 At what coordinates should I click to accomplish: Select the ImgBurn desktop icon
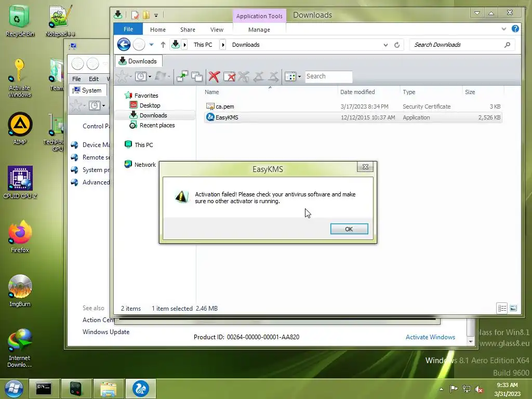click(20, 291)
